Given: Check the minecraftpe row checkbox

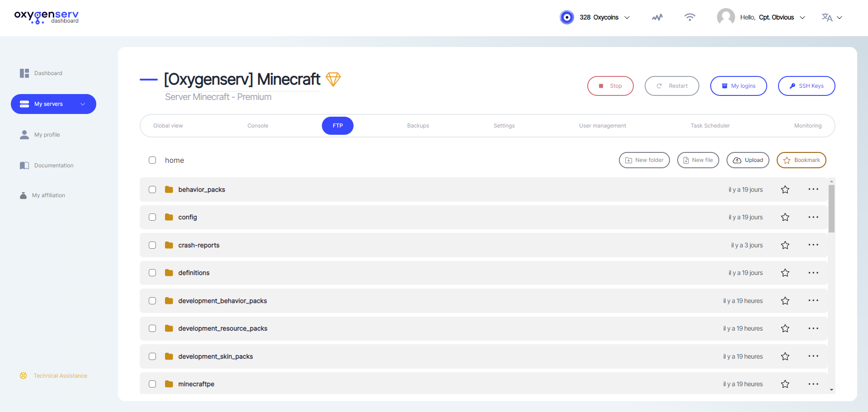Looking at the screenshot, I should pos(152,384).
